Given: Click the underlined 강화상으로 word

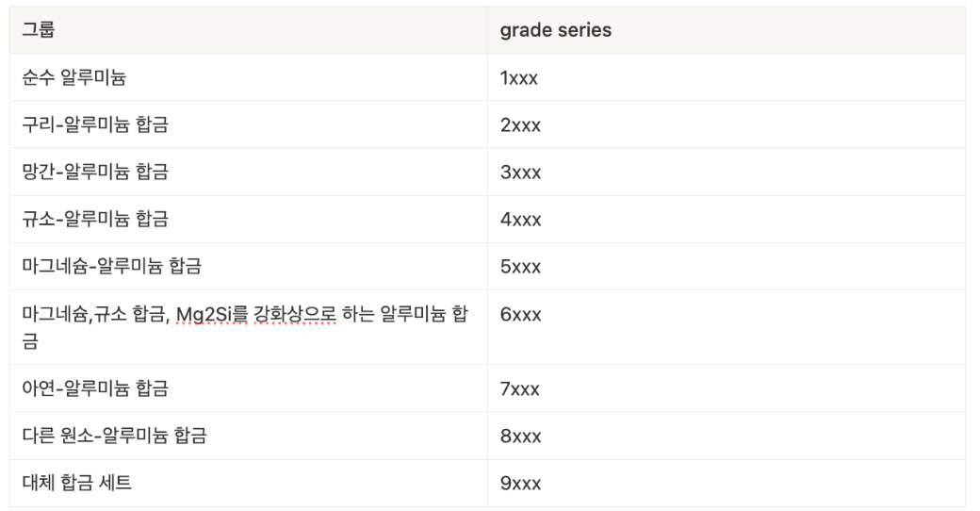Looking at the screenshot, I should 295,314.
